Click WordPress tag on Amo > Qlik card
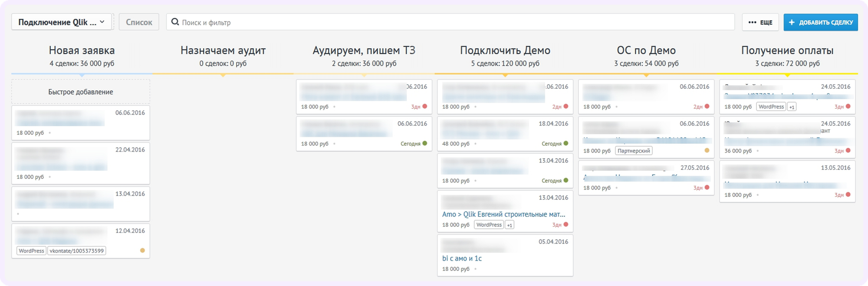This screenshot has height=286, width=868. click(x=489, y=225)
